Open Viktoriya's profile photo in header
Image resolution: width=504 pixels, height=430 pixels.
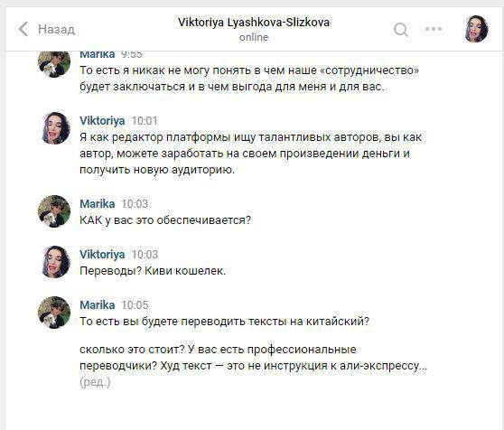coord(476,29)
